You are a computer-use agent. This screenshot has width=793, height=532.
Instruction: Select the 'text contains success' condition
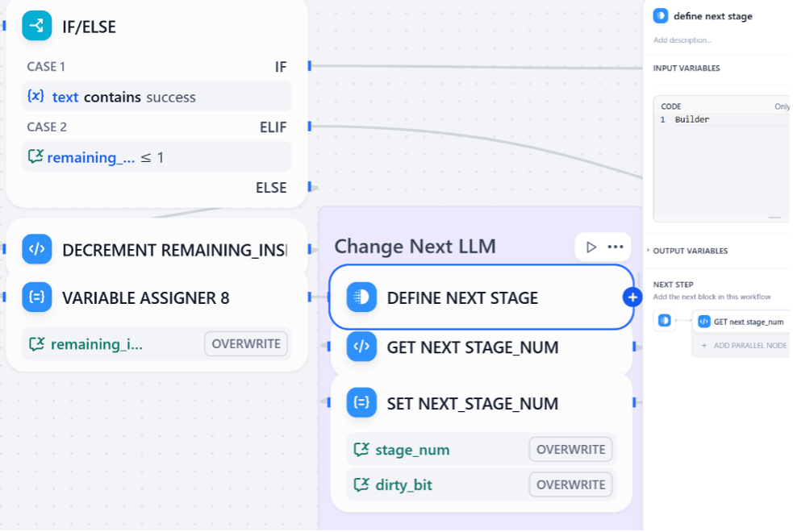(157, 97)
